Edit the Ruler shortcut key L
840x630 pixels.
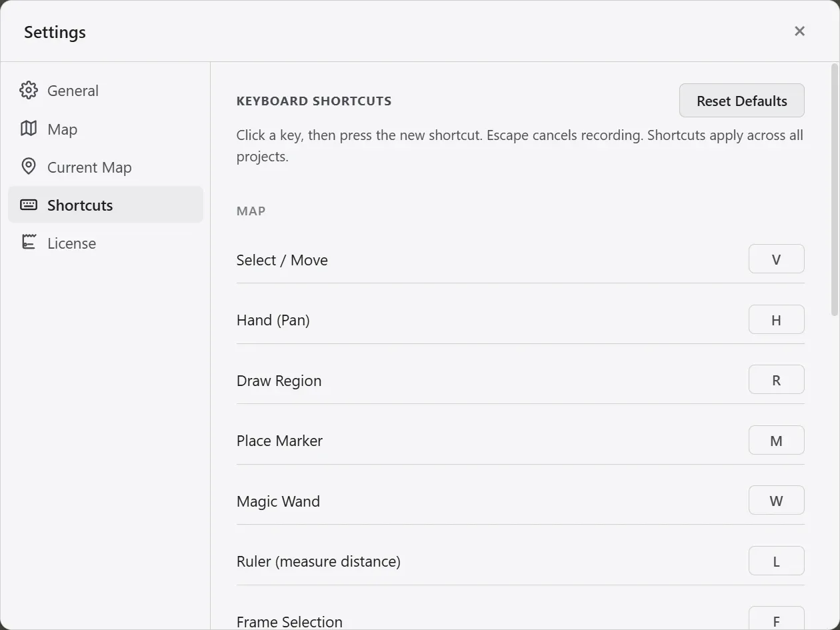click(x=776, y=561)
